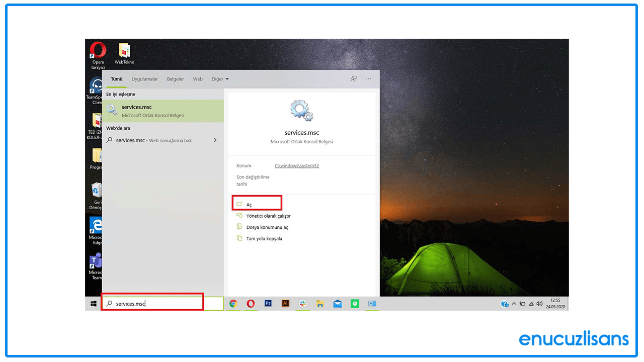Switch to the Uygulamalar tab

click(x=145, y=79)
